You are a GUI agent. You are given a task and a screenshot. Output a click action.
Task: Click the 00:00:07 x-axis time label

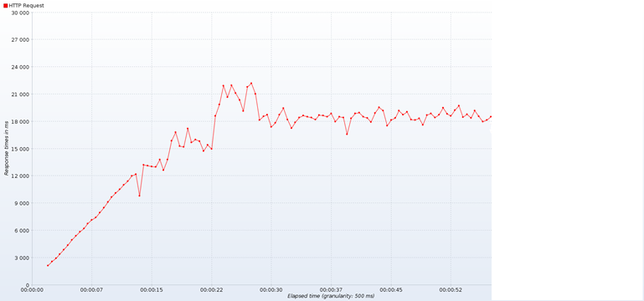coord(92,289)
